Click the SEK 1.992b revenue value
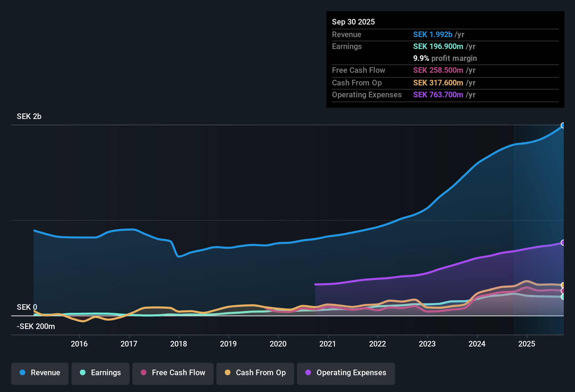This screenshot has width=575, height=392. 433,34
